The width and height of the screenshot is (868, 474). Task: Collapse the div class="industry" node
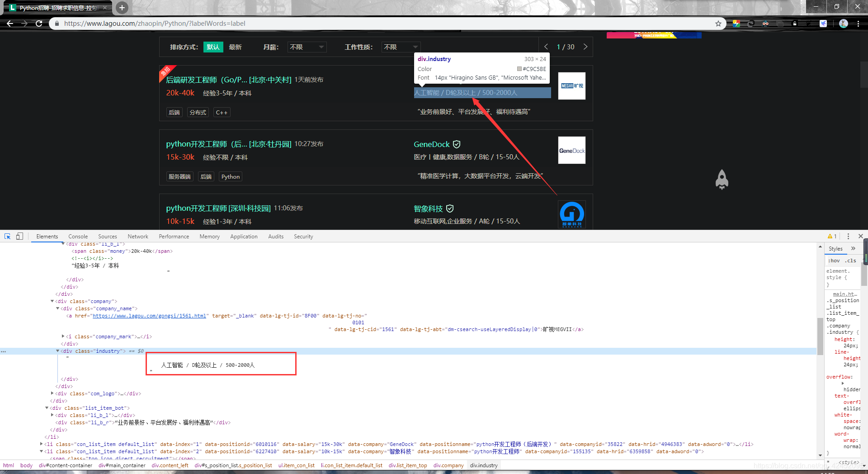57,351
